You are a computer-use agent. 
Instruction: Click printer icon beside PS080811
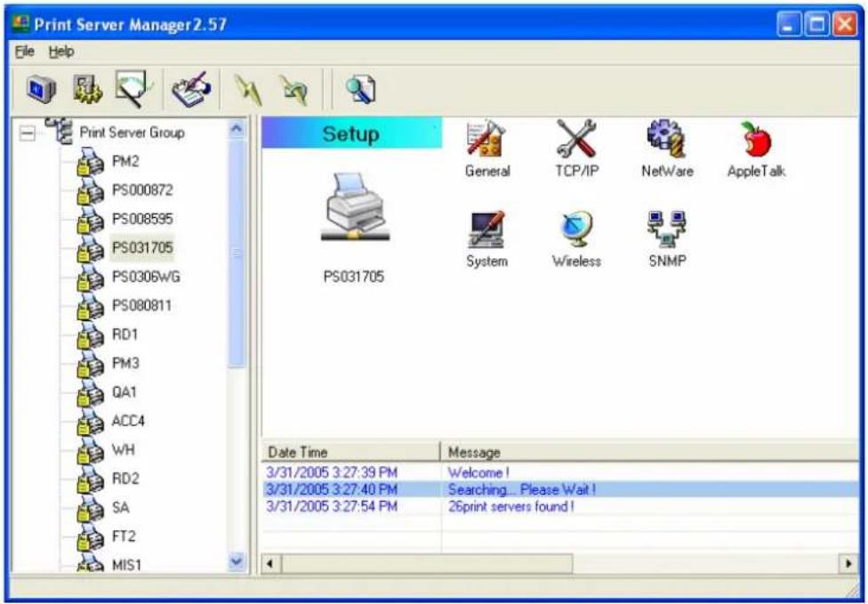tap(90, 306)
